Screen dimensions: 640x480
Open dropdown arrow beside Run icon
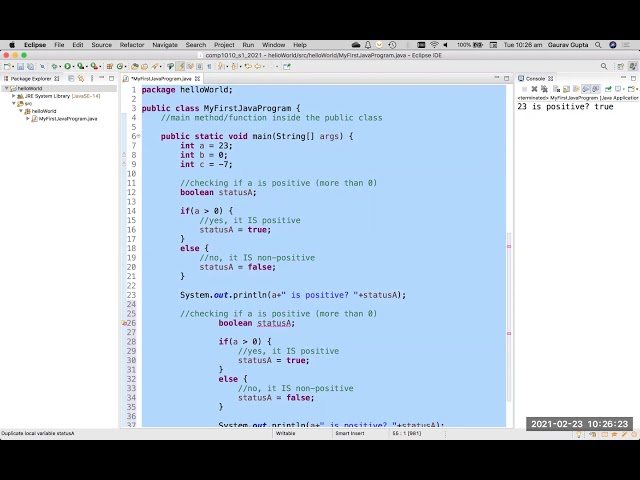pyautogui.click(x=73, y=67)
